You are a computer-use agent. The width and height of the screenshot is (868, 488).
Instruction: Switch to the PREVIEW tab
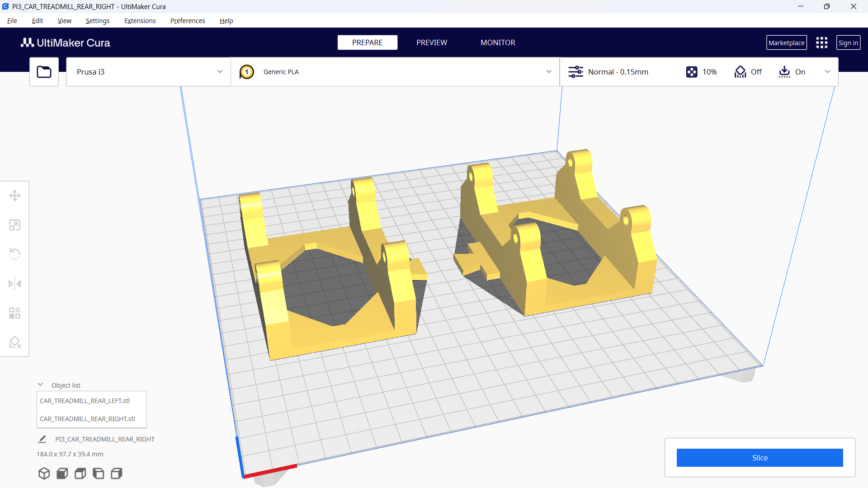(431, 42)
